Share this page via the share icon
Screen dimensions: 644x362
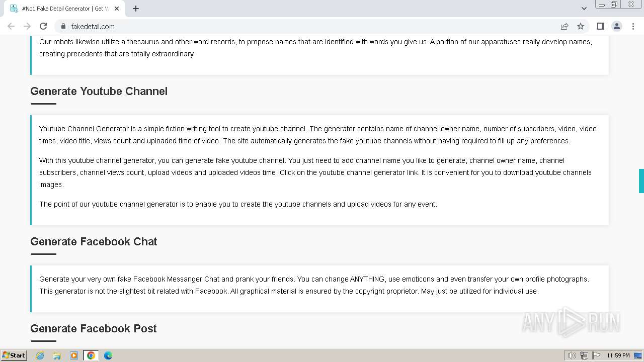[565, 26]
